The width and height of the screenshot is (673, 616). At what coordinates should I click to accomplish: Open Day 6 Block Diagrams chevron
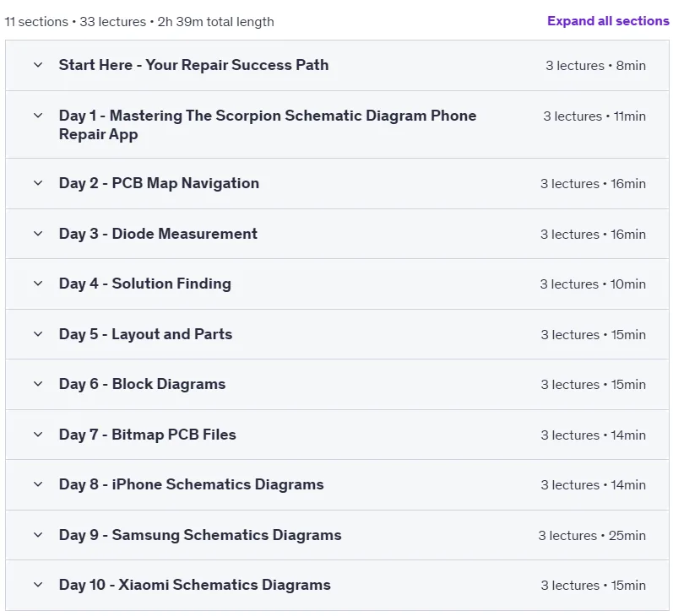pyautogui.click(x=38, y=384)
